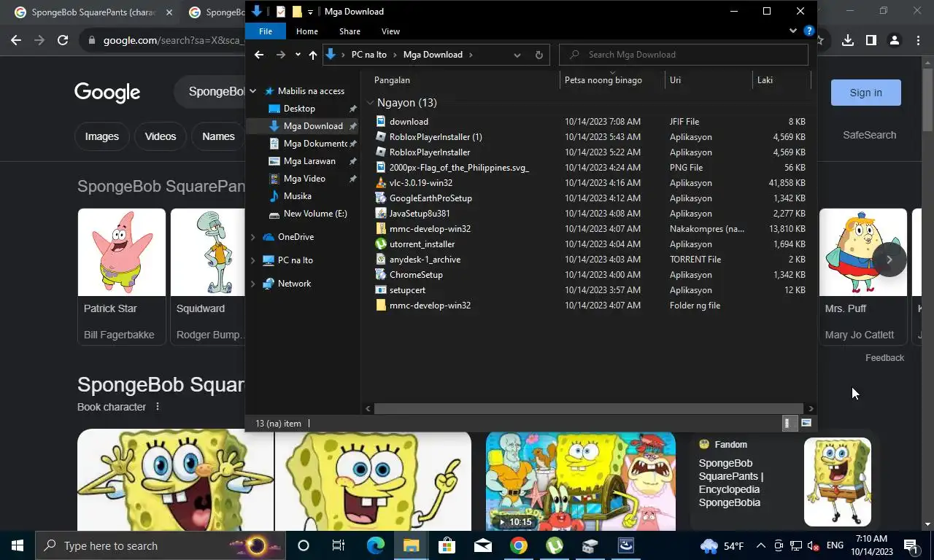This screenshot has height=560, width=934.
Task: Select the utorrent_installer file icon
Action: [x=380, y=244]
